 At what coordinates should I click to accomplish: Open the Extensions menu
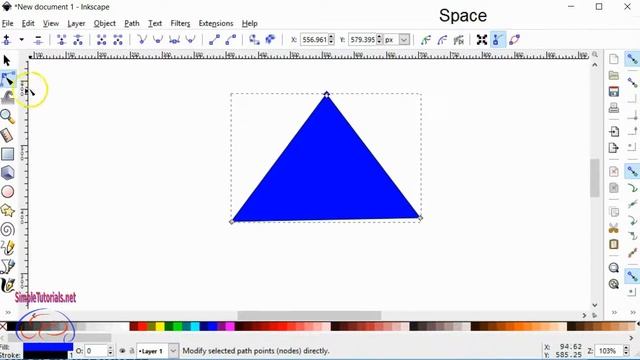point(216,23)
